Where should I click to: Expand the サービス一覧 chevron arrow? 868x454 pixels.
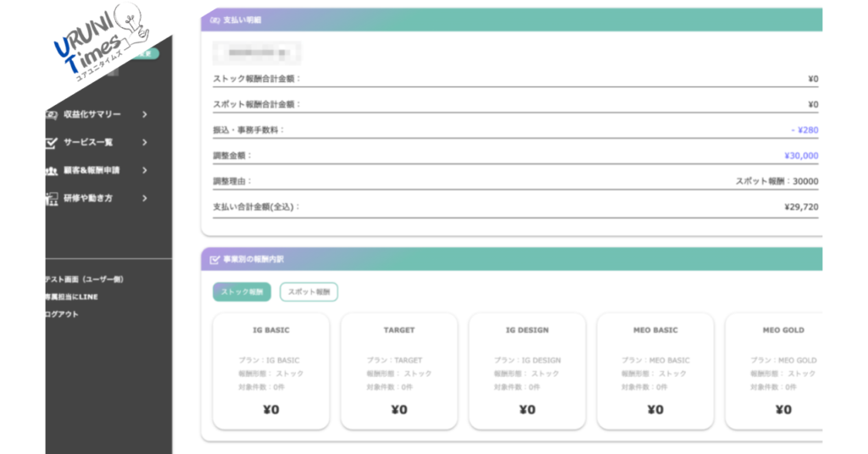click(x=145, y=142)
